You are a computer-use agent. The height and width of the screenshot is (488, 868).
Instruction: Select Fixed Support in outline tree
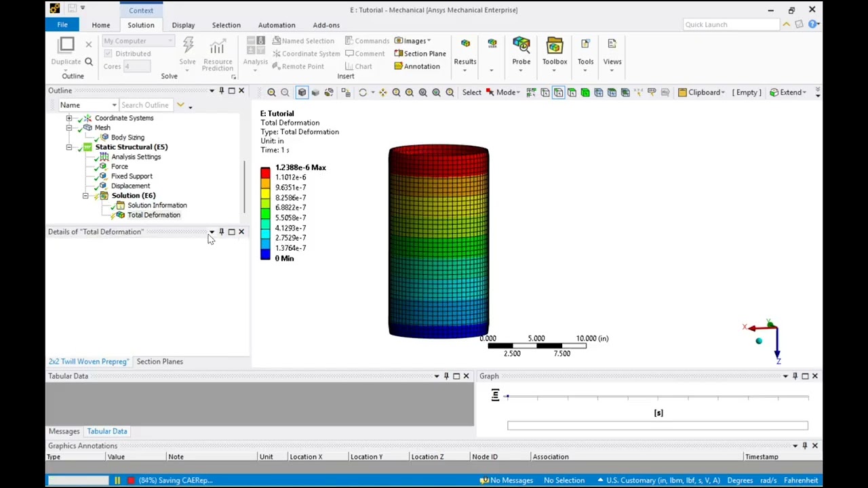[x=132, y=176]
